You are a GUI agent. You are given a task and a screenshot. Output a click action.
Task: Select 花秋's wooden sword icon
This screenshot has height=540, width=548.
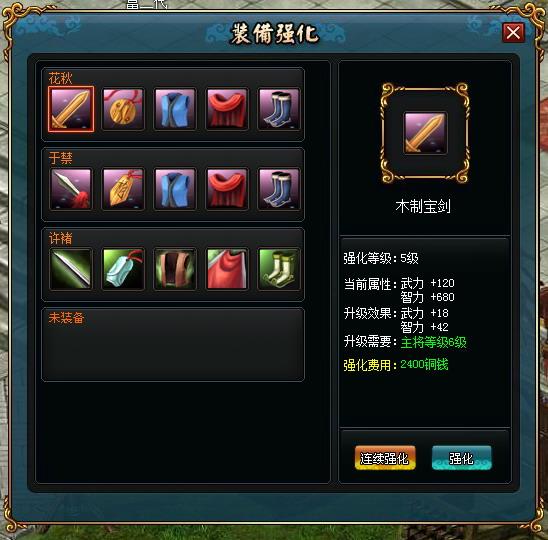pos(71,109)
